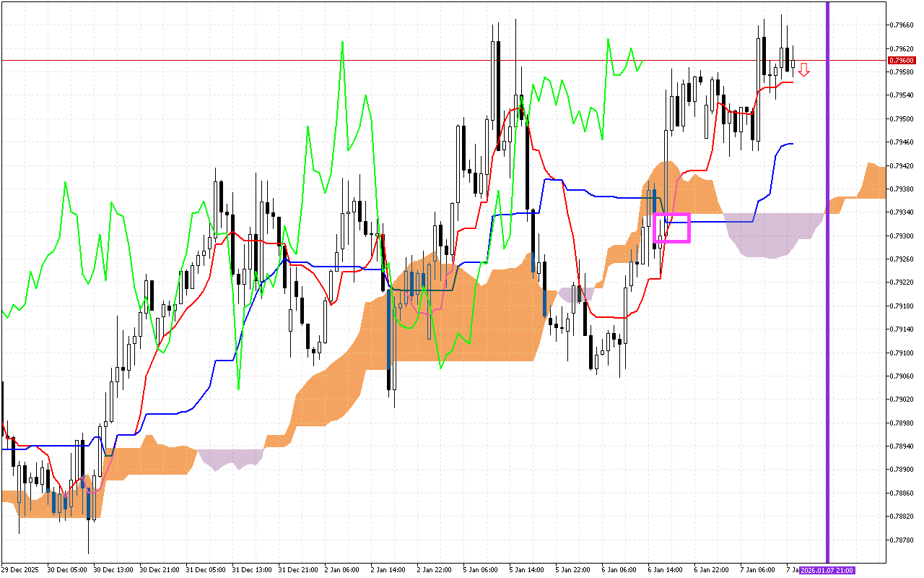
Task: Click the 6 Jan 22:00 time axis label
Action: (x=712, y=570)
